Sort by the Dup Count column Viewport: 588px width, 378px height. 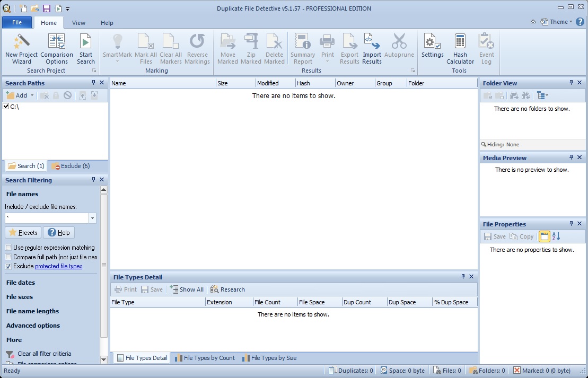pos(364,302)
